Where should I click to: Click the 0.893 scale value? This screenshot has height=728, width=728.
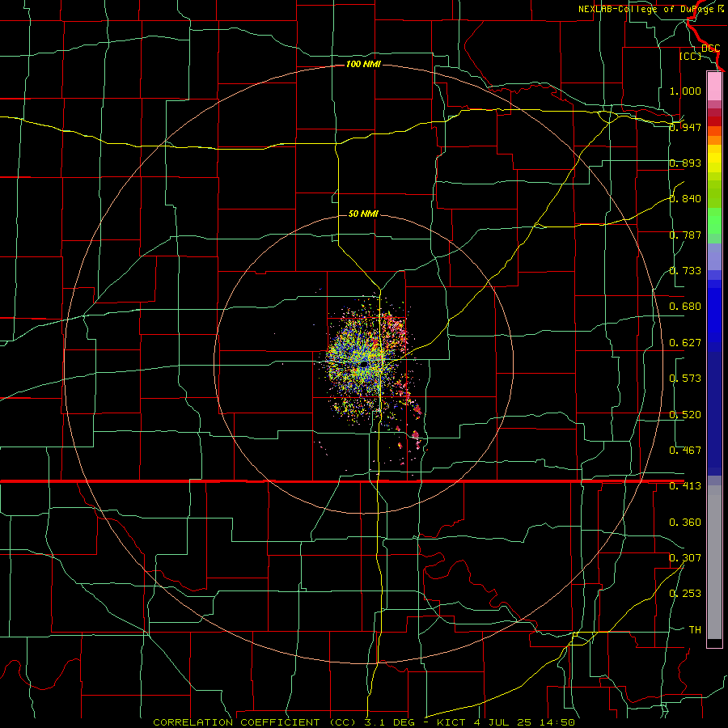[685, 163]
